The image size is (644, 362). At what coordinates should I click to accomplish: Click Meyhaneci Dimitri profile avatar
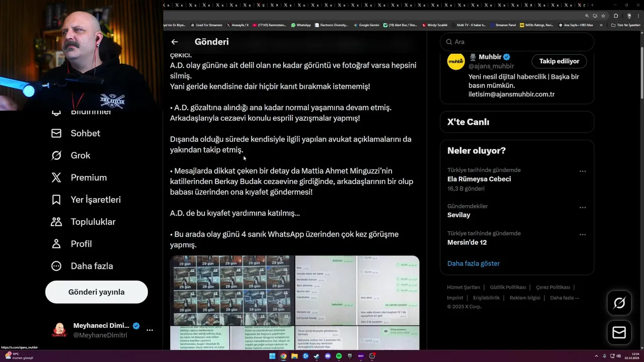(x=59, y=330)
